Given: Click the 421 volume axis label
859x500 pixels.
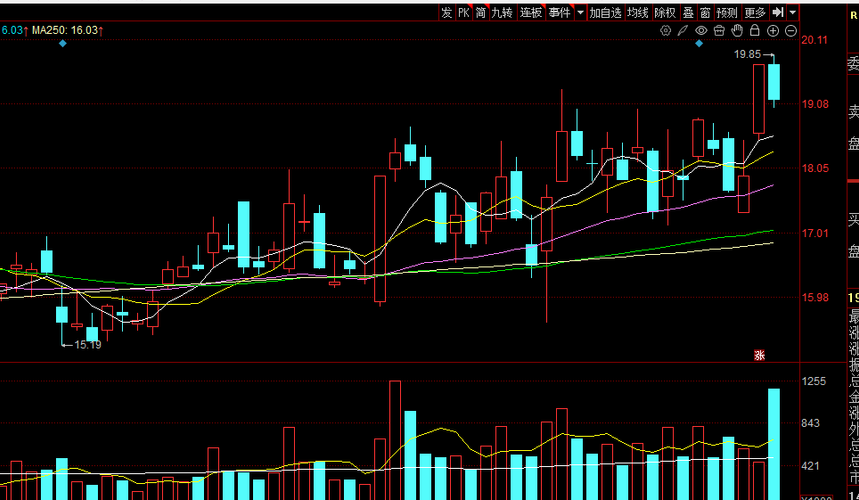Looking at the screenshot, I should (810, 467).
